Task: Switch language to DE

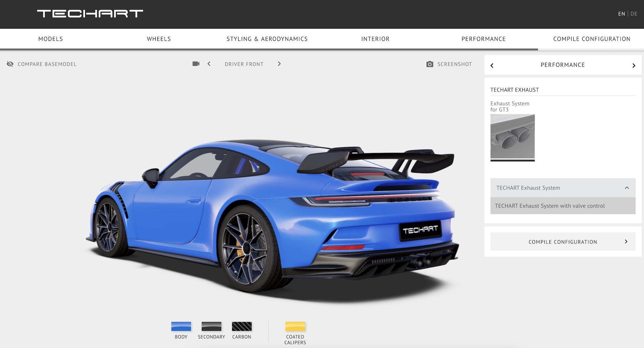Action: pos(634,14)
